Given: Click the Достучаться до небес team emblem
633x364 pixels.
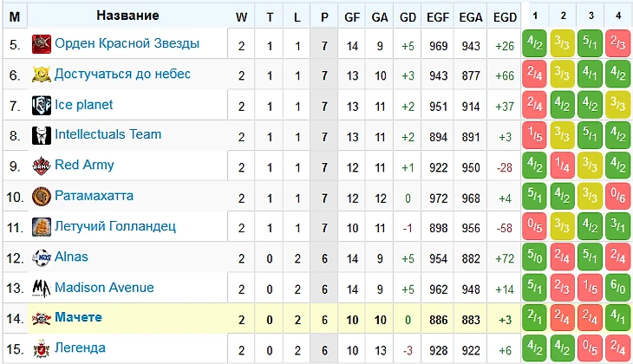Looking at the screenshot, I should point(41,75).
